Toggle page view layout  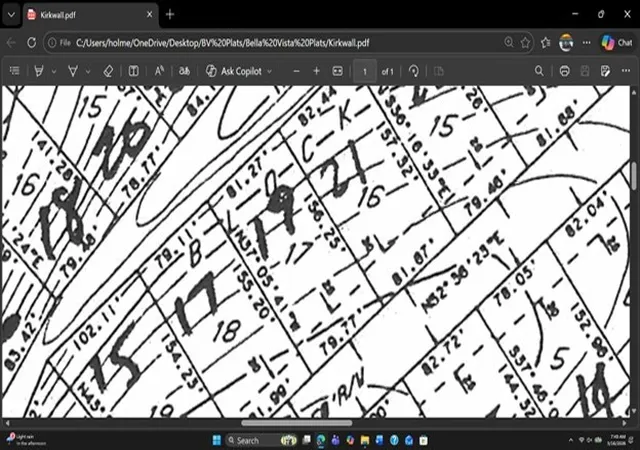click(x=133, y=71)
